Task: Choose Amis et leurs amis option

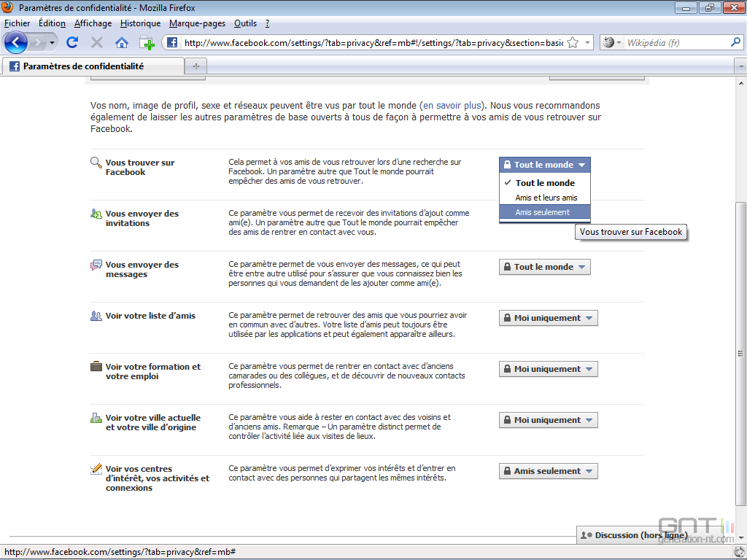Action: (x=544, y=198)
